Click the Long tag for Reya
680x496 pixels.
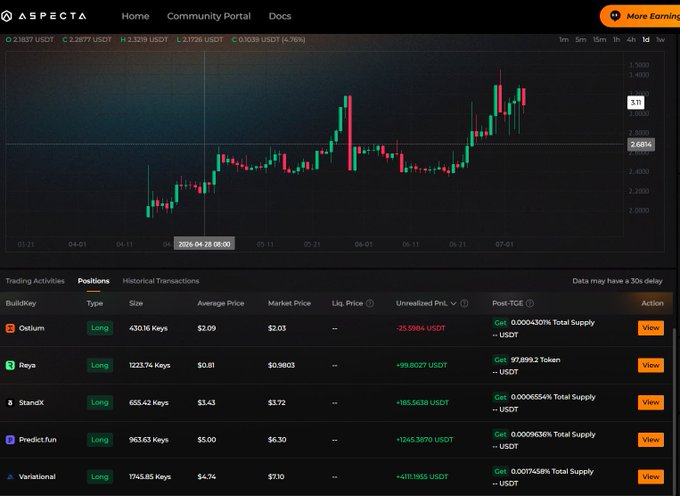tap(100, 365)
